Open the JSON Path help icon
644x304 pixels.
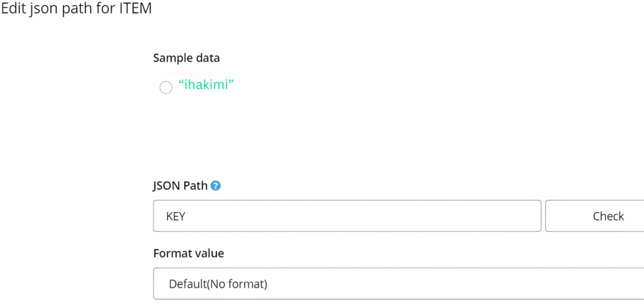tap(216, 186)
